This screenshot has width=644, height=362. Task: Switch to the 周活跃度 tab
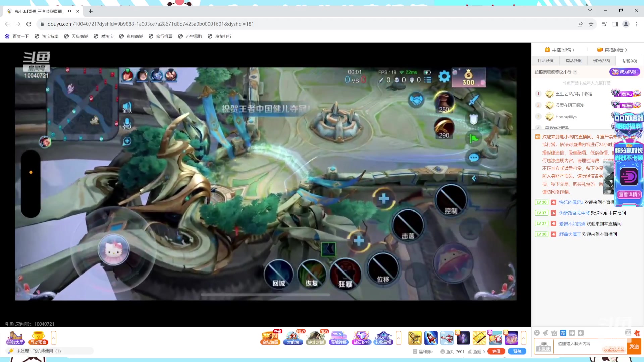(x=574, y=61)
